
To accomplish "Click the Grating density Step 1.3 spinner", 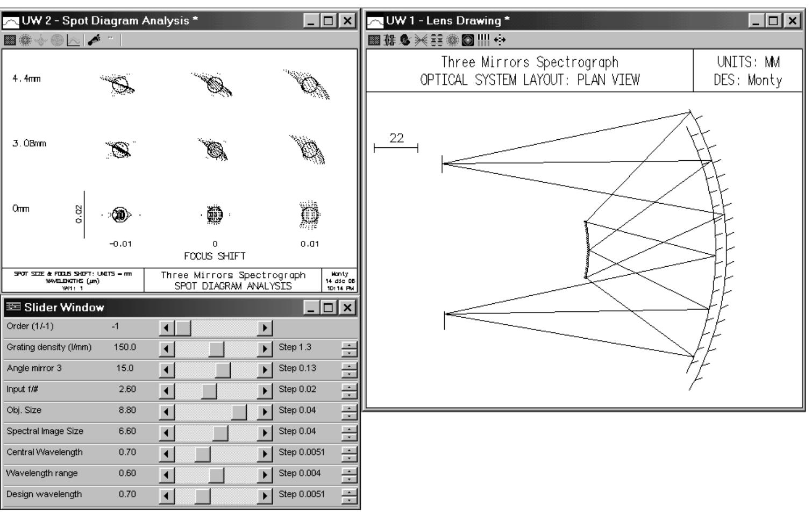I will [x=349, y=348].
